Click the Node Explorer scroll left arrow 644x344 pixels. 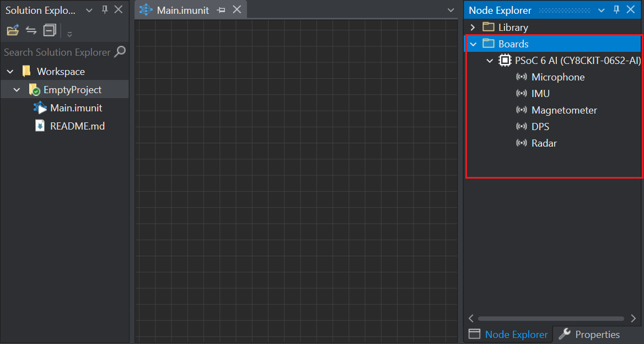tap(471, 318)
